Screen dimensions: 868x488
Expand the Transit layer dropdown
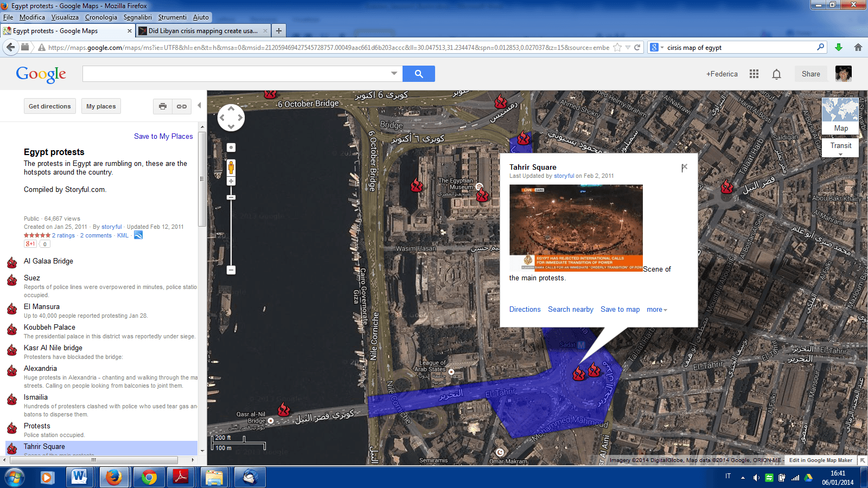tap(840, 155)
